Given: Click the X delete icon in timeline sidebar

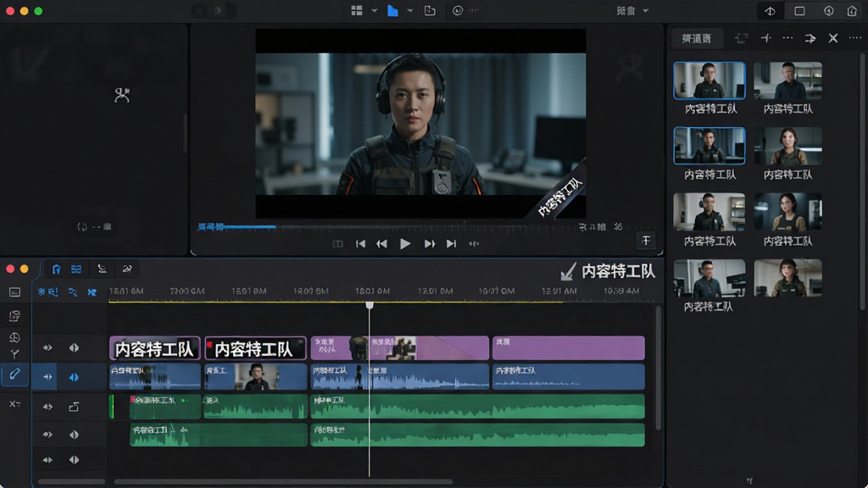Looking at the screenshot, I should click(15, 404).
